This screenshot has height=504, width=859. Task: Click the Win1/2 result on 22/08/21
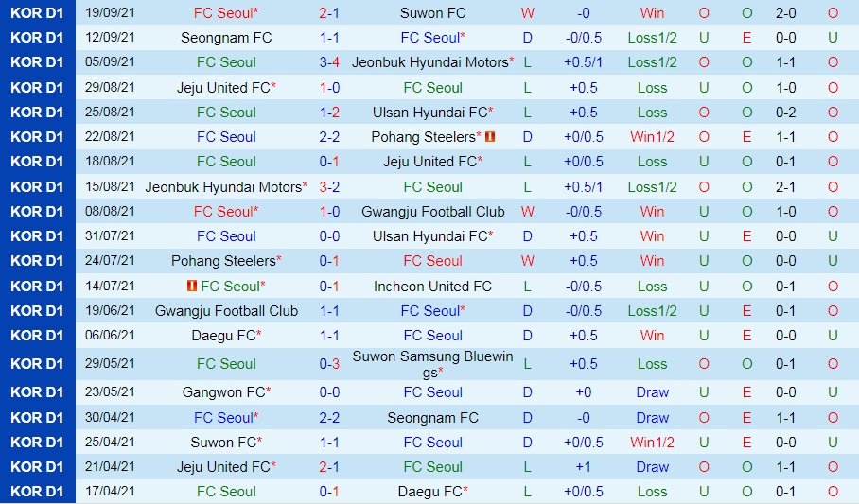tap(652, 137)
